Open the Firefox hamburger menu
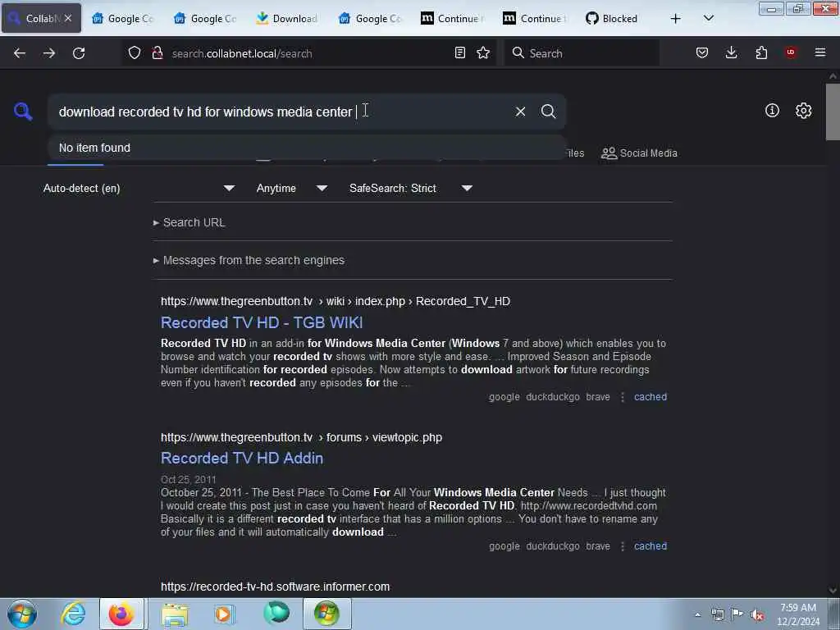 [820, 52]
